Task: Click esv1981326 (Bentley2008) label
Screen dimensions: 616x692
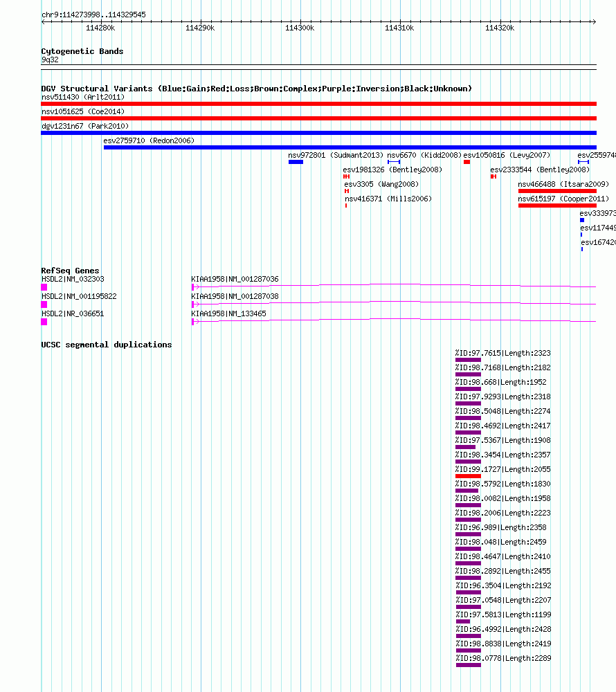Action: click(392, 170)
